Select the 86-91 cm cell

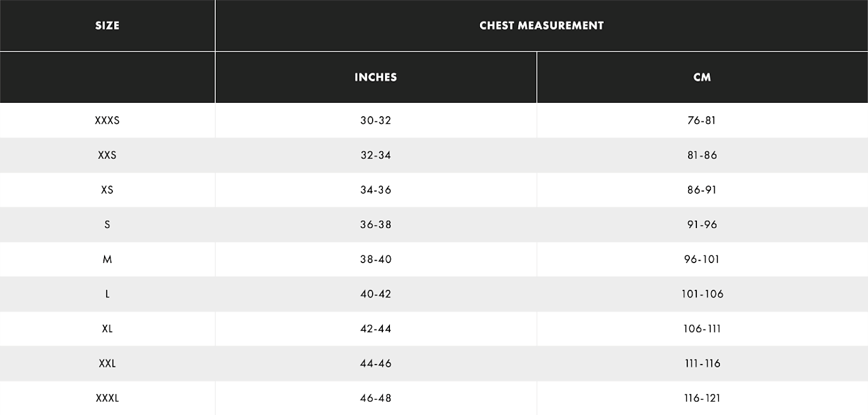pos(702,190)
